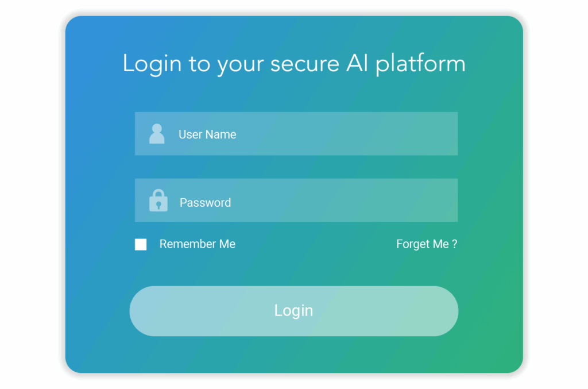Screen dimensions: 588x389
Task: Tick the Remember Me checkbox
Action: point(141,245)
